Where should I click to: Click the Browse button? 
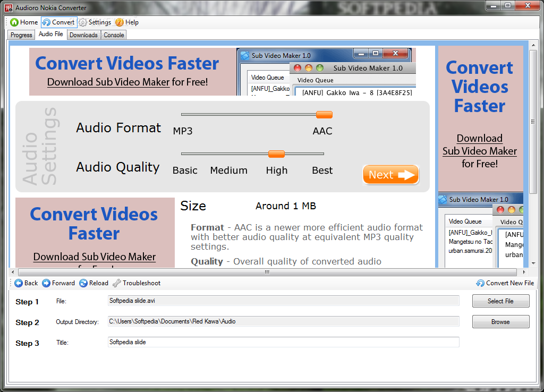(x=500, y=321)
